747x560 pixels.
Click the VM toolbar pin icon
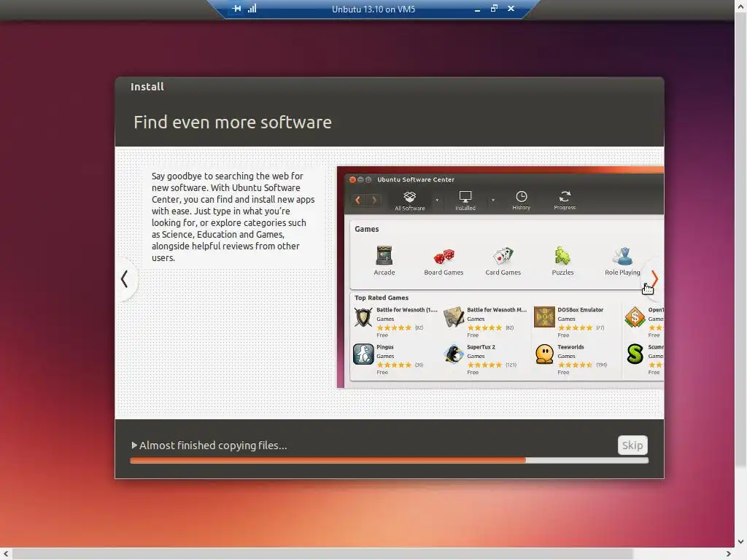tap(236, 9)
